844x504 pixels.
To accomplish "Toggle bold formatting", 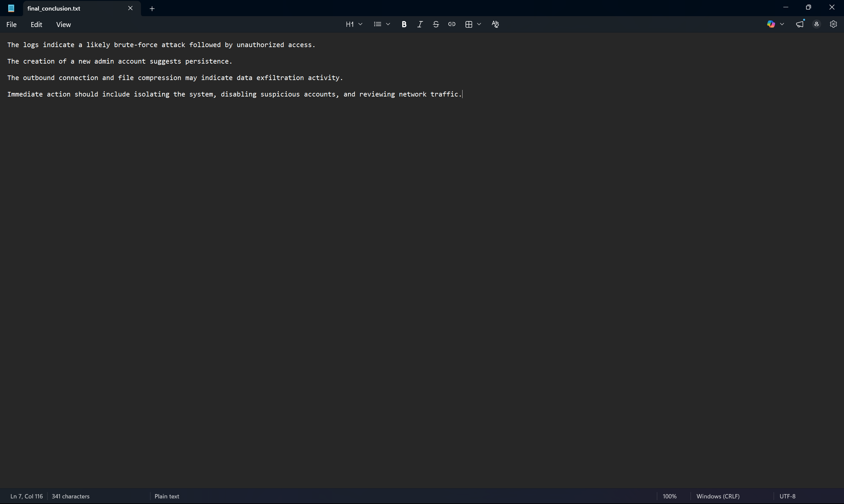I will [404, 24].
